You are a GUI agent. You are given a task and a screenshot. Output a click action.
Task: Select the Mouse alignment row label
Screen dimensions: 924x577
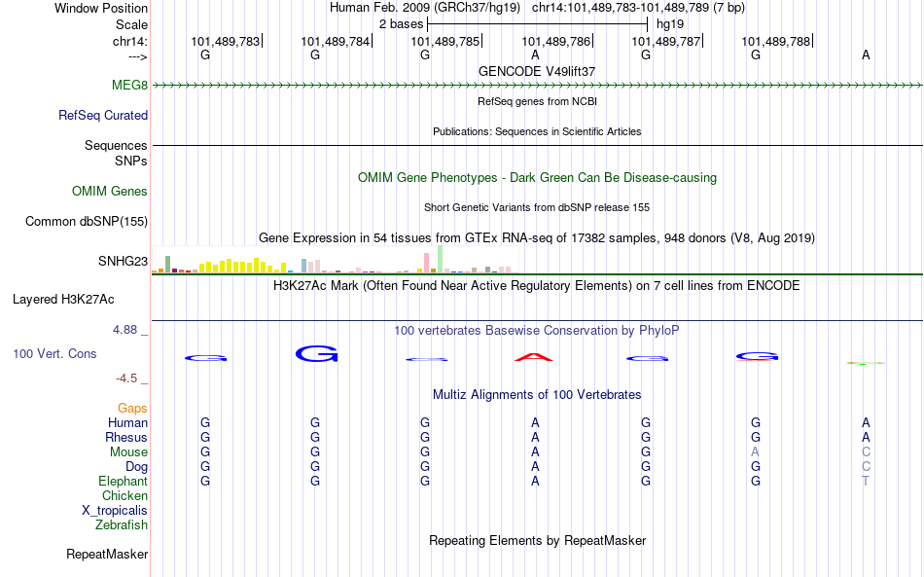128,452
